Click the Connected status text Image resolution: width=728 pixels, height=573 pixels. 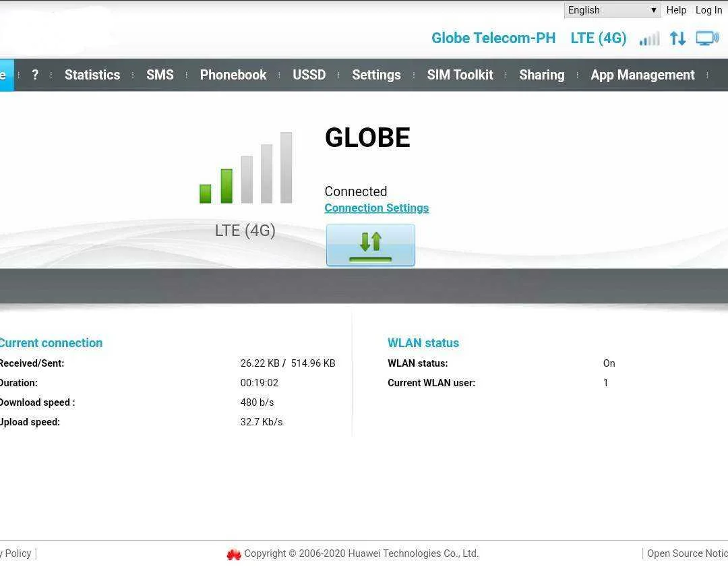click(356, 191)
